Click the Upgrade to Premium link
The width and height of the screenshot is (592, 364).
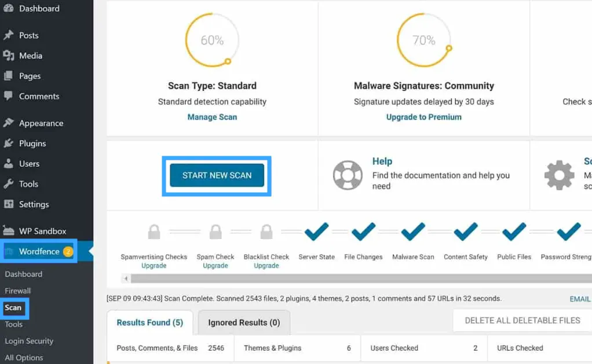point(424,116)
